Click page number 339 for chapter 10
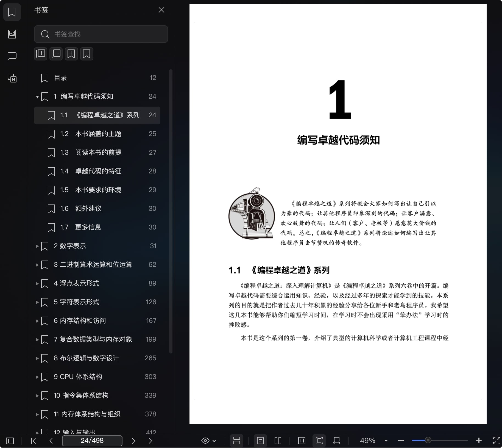Screen dimensions: 502x448 pyautogui.click(x=150, y=396)
